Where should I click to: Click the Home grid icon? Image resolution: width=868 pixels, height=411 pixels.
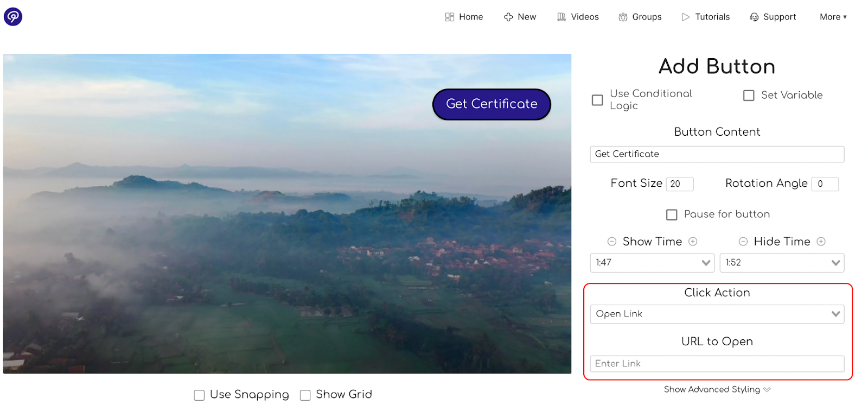click(450, 17)
